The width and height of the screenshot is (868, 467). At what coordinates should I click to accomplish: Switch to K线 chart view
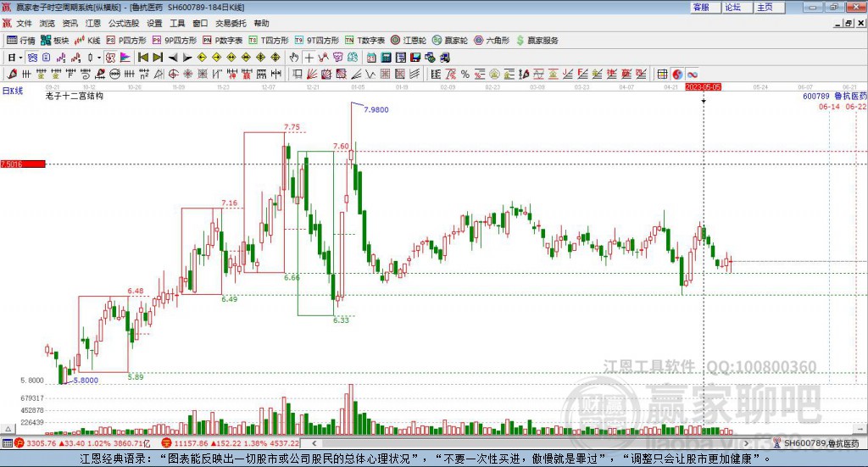87,41
